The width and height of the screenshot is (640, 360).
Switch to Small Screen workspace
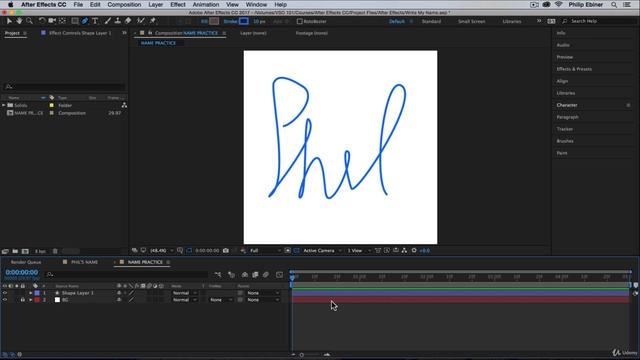click(471, 21)
